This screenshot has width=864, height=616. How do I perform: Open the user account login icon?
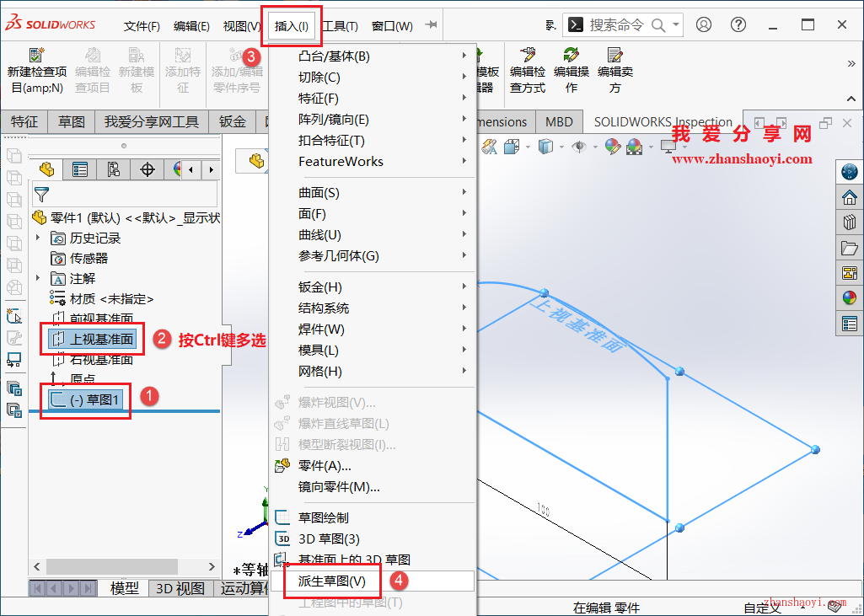pos(704,24)
